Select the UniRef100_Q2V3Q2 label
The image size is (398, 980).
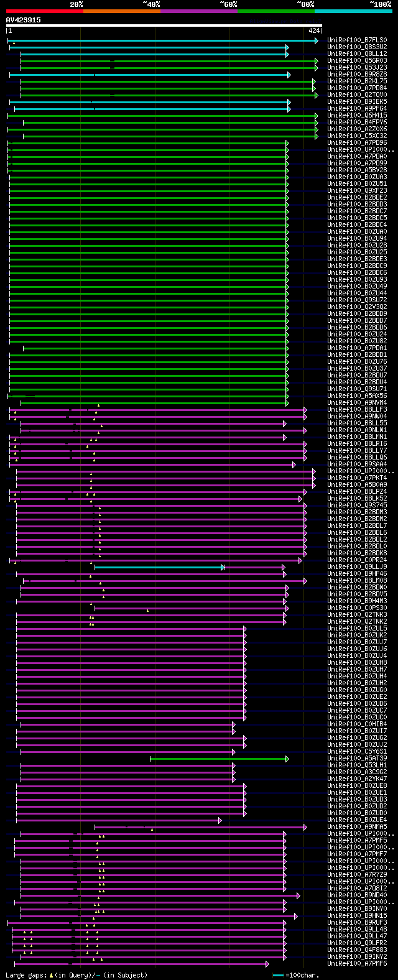tap(357, 307)
